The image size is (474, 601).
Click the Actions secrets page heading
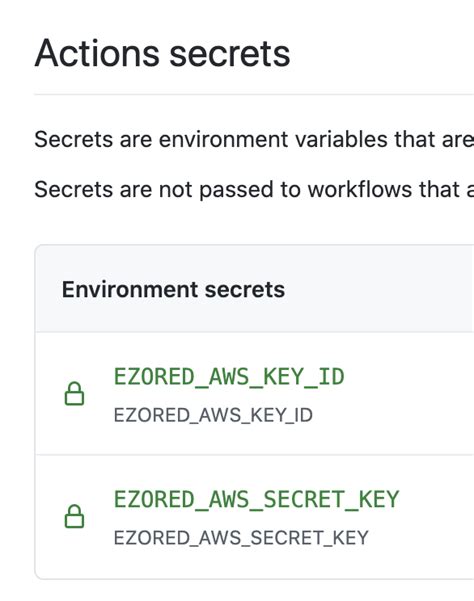click(162, 53)
